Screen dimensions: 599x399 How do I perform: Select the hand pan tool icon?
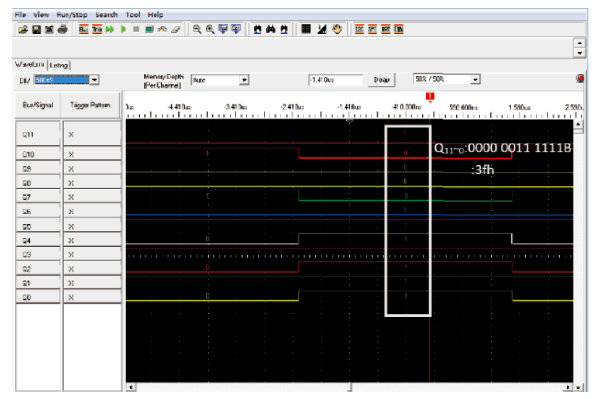(337, 29)
